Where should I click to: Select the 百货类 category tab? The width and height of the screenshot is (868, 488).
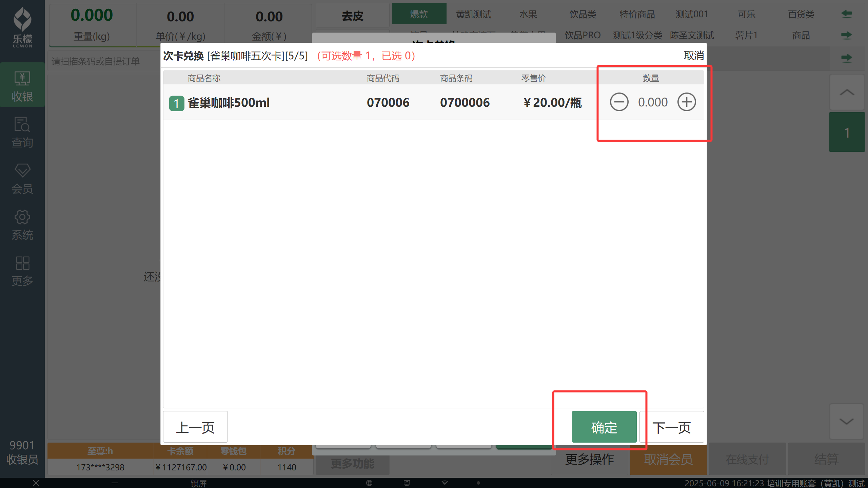coord(801,14)
